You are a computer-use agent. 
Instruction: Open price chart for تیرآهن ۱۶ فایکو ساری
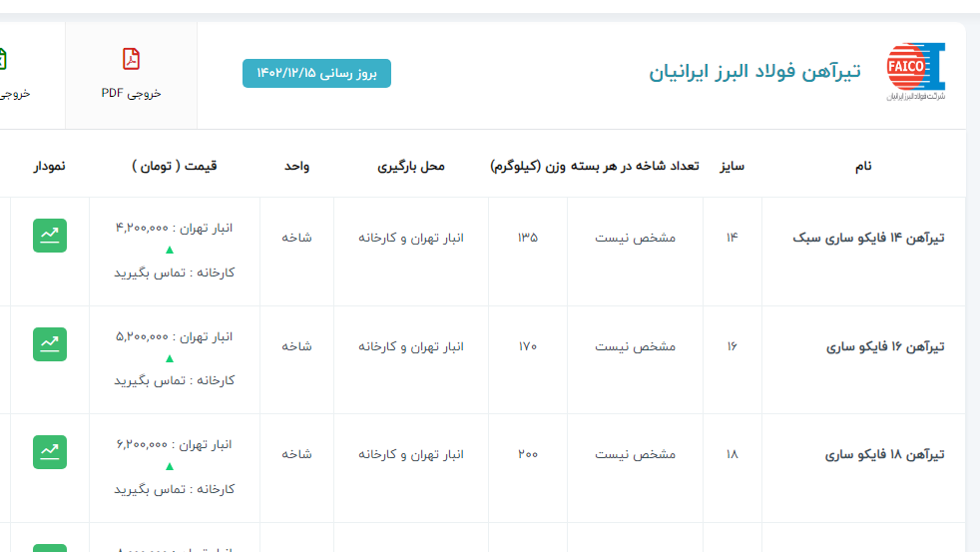point(50,344)
